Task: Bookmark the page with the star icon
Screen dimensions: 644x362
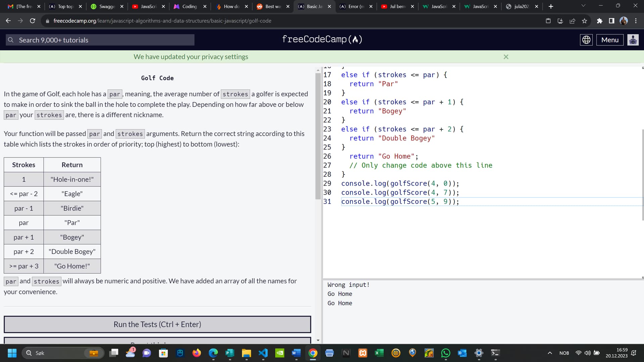Action: pyautogui.click(x=584, y=20)
